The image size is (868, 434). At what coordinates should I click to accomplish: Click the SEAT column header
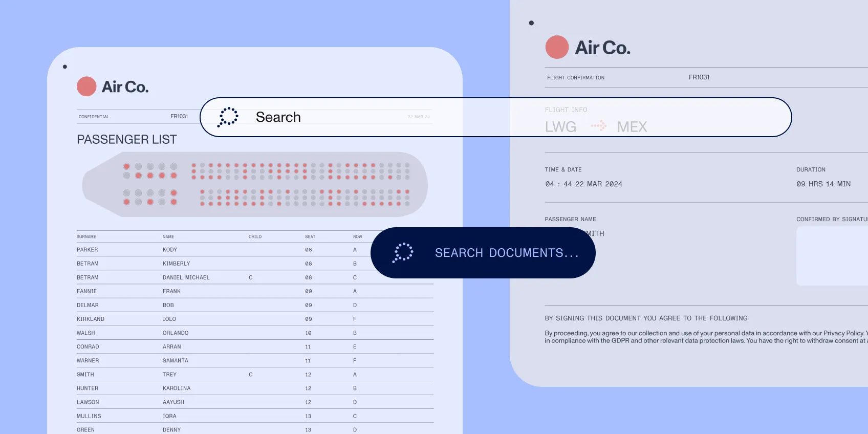pos(310,237)
